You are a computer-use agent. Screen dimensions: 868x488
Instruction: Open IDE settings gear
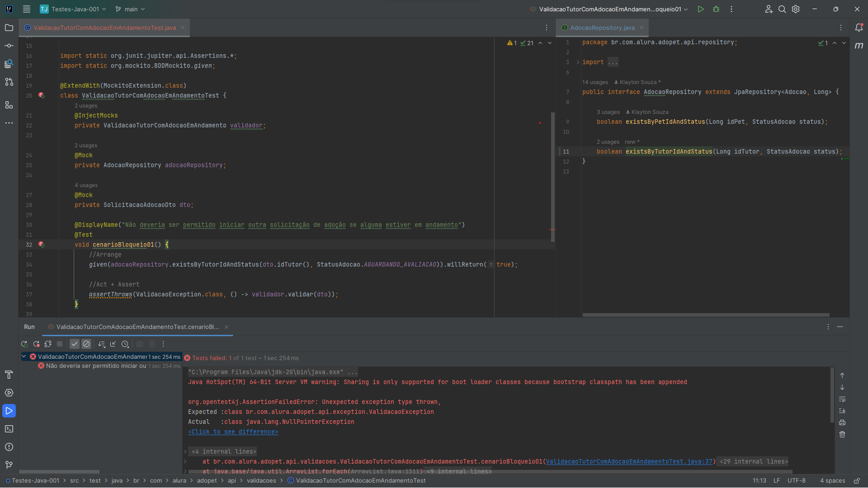click(x=796, y=9)
